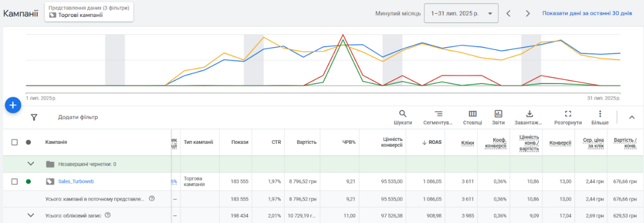The height and width of the screenshot is (223, 644).
Task: Open the Більше three-dot menu
Action: click(x=600, y=114)
